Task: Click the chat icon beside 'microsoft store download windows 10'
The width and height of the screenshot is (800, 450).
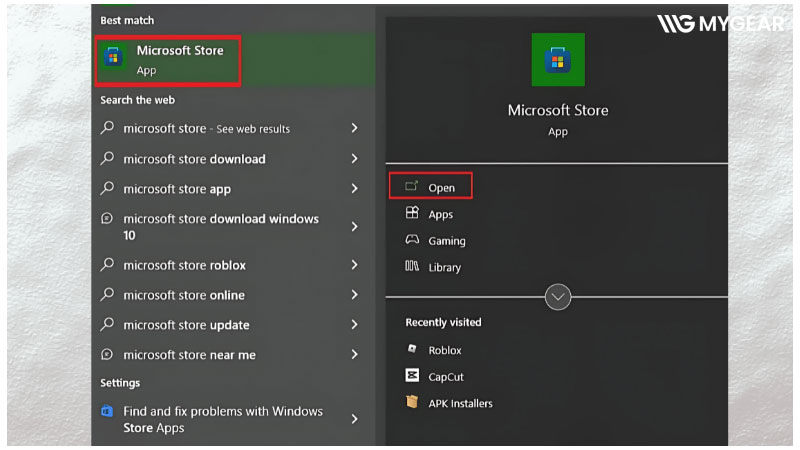Action: coord(107,218)
